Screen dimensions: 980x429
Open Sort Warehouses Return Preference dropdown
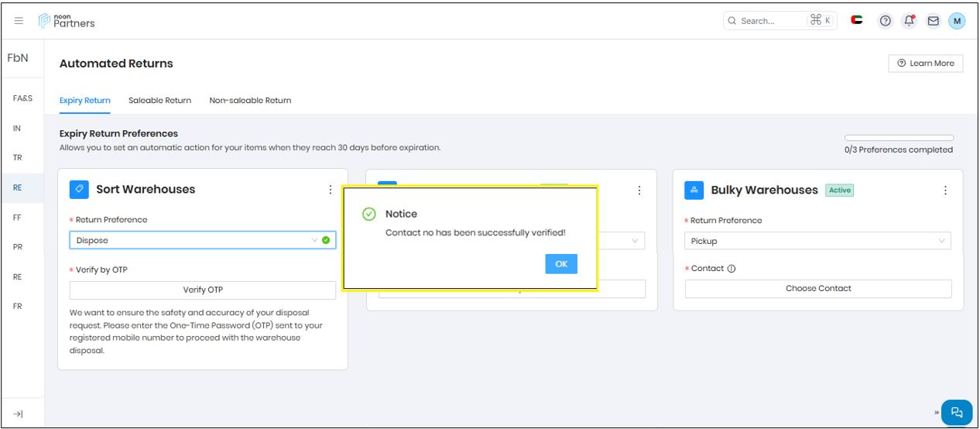(202, 241)
